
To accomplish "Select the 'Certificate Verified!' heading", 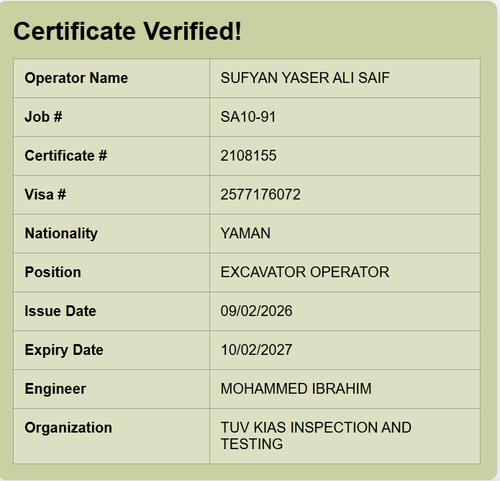I will point(127,31).
